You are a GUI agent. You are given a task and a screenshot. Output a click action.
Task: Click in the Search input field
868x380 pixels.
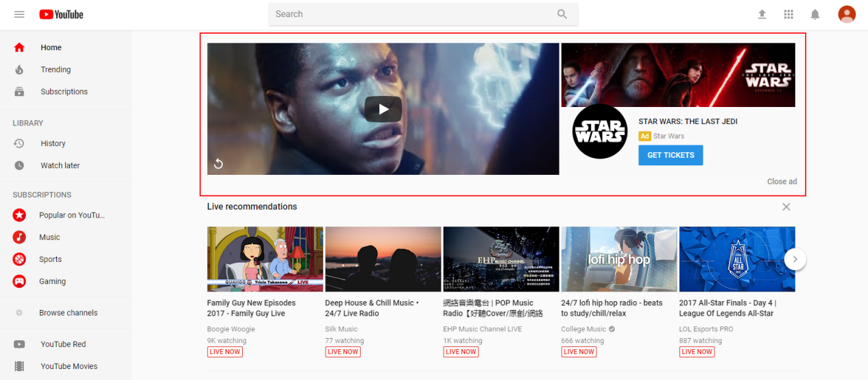[x=409, y=14]
